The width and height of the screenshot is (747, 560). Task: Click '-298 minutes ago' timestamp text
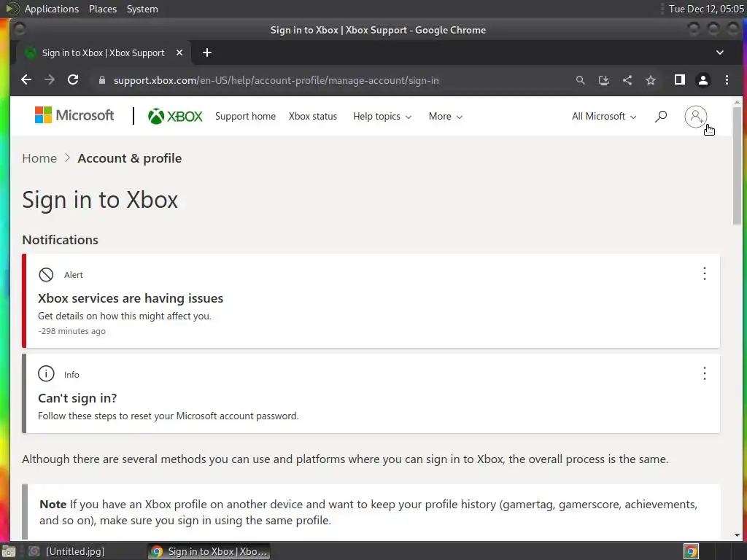71,331
